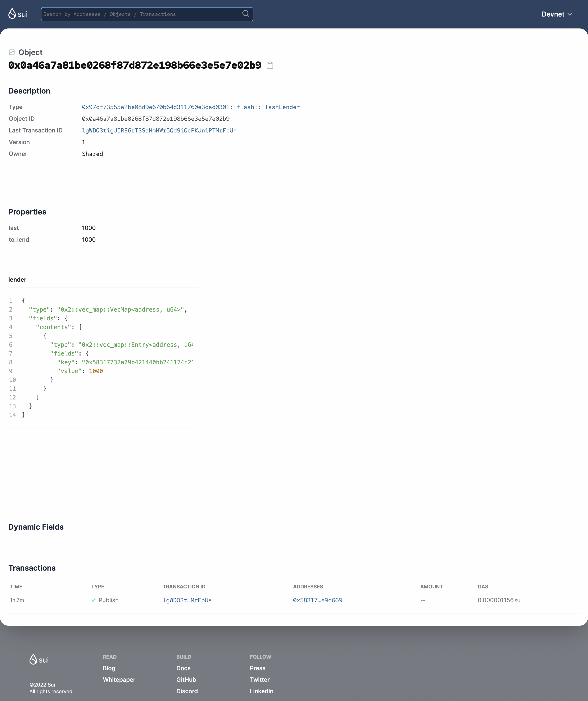Open the Last Transaction ID link
The image size is (588, 701).
point(159,131)
